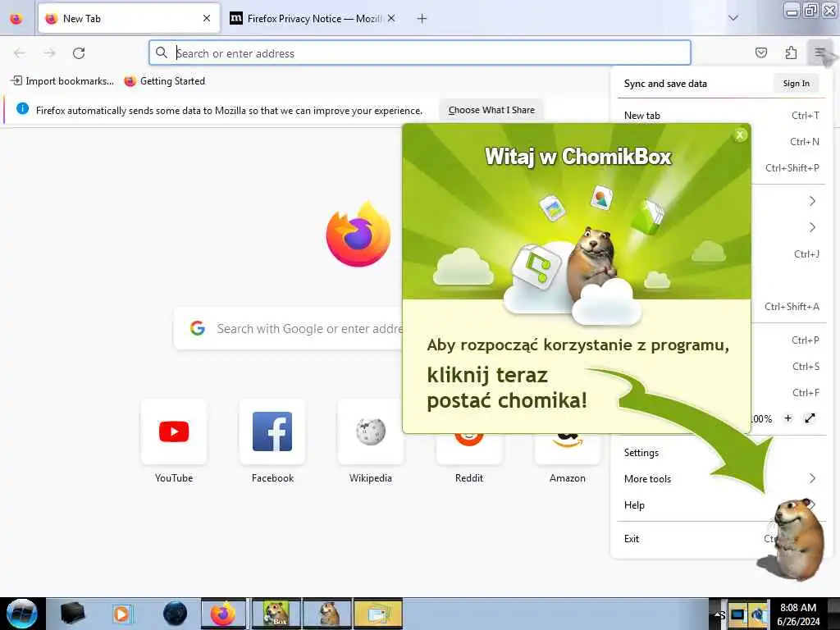Open Getting Started bookmark
Screen dimensions: 840x630
(164, 81)
